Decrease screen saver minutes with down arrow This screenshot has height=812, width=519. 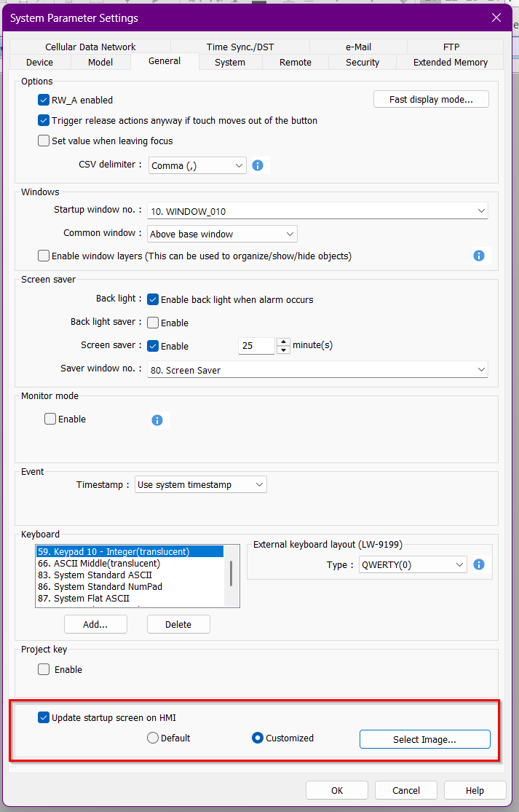click(283, 350)
